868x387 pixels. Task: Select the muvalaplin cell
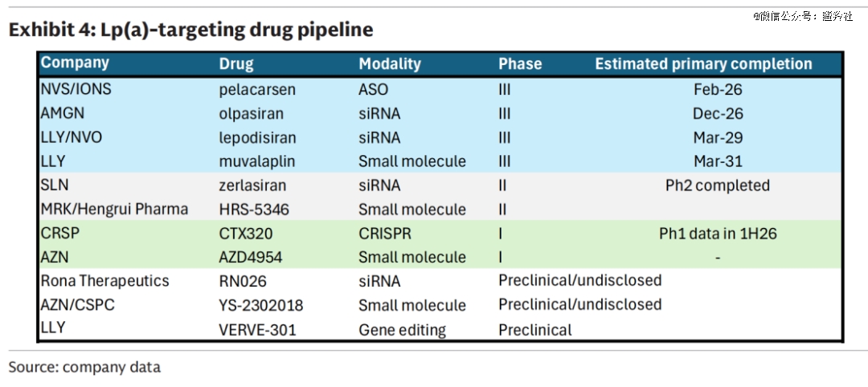click(257, 161)
